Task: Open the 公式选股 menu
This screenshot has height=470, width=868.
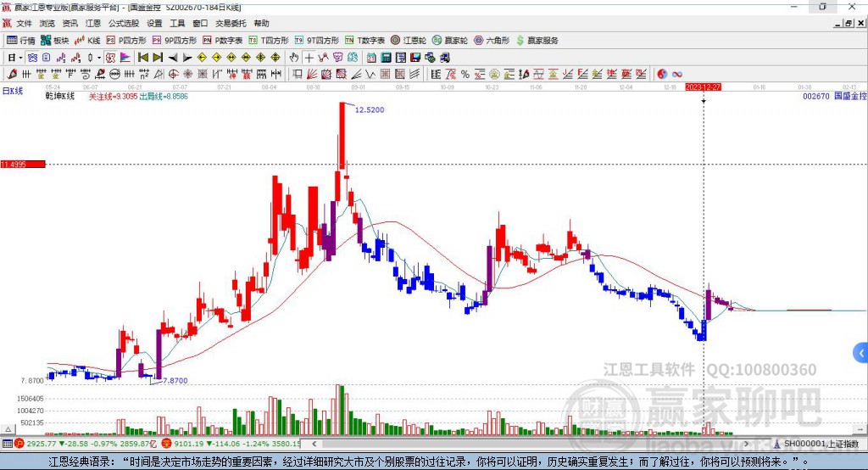Action: click(x=124, y=23)
